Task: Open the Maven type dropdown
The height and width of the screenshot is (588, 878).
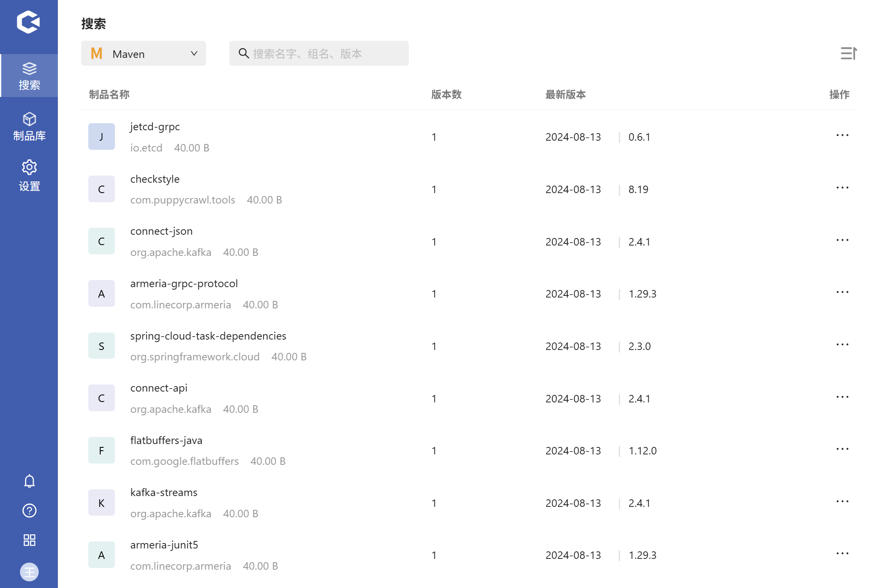Action: 144,53
